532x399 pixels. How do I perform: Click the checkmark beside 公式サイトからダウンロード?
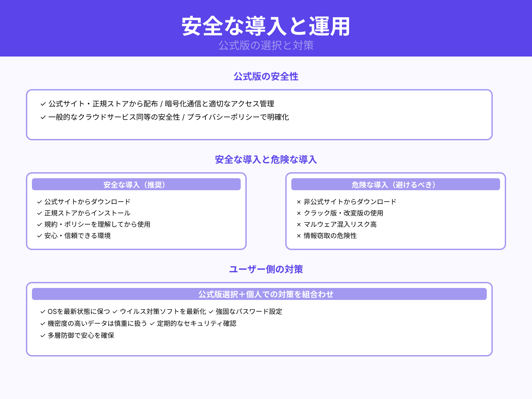tap(39, 201)
